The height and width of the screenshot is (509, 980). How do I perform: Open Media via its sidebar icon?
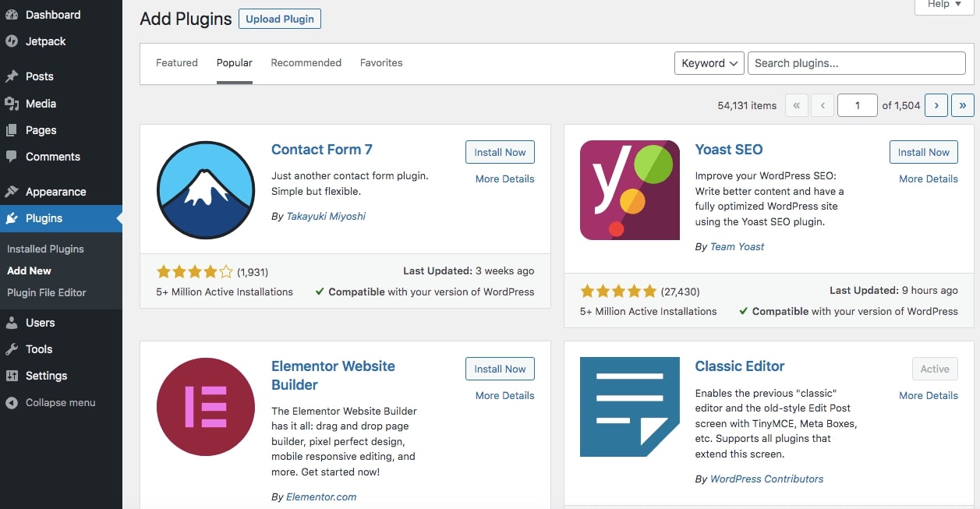tap(12, 104)
